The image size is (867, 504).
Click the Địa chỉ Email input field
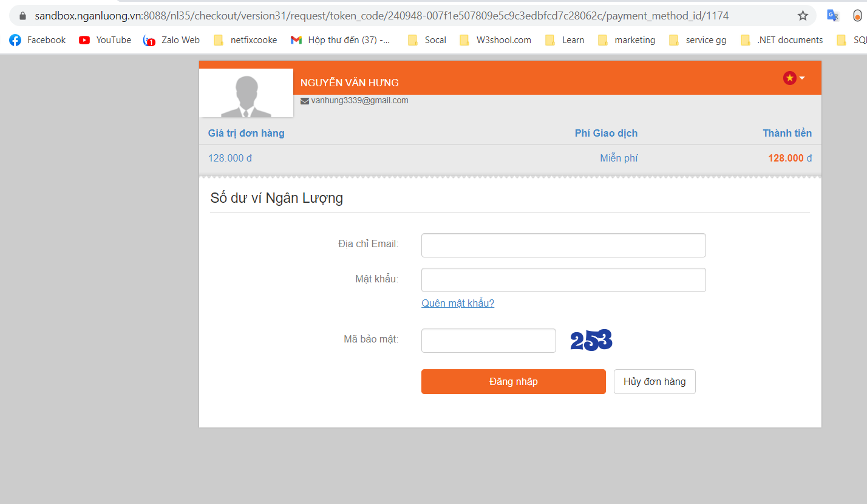pyautogui.click(x=563, y=245)
